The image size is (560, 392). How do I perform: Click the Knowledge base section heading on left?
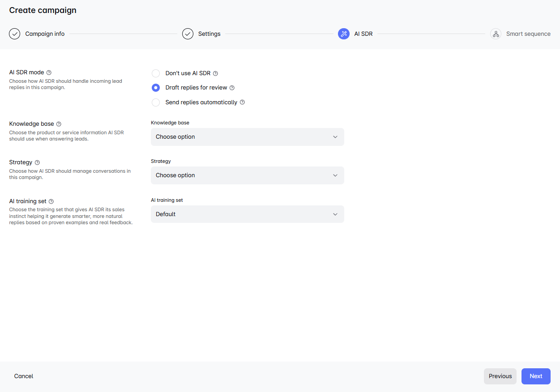tap(31, 124)
